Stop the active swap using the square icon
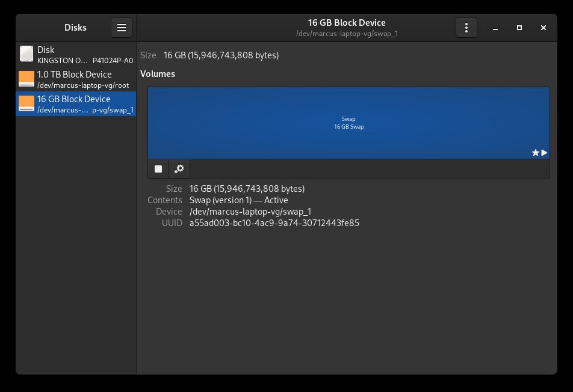 pos(160,168)
